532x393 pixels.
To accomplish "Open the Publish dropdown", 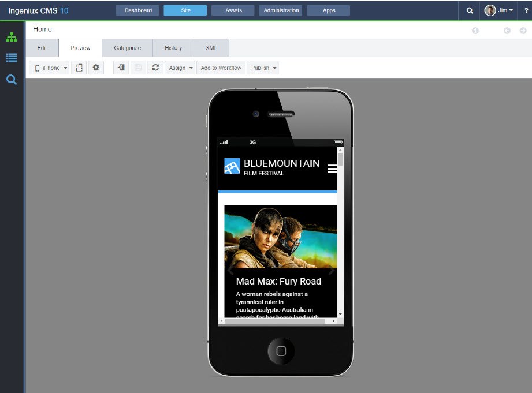I will [x=263, y=68].
